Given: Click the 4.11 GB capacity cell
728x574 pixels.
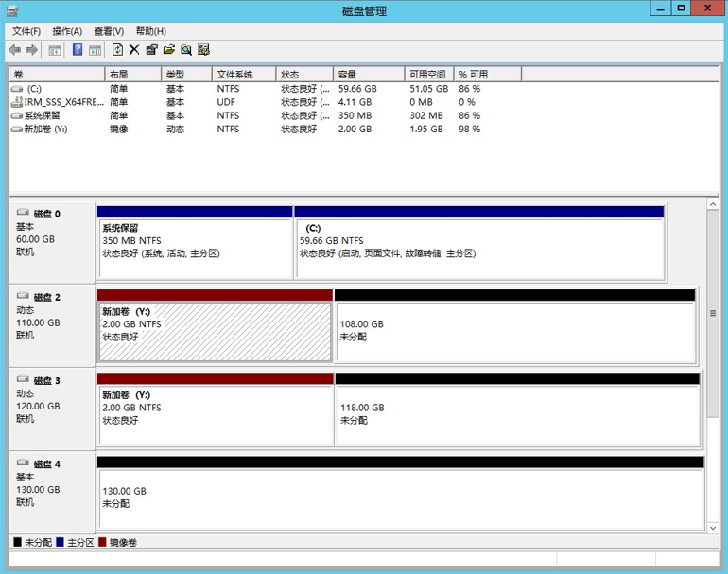Looking at the screenshot, I should (x=355, y=102).
